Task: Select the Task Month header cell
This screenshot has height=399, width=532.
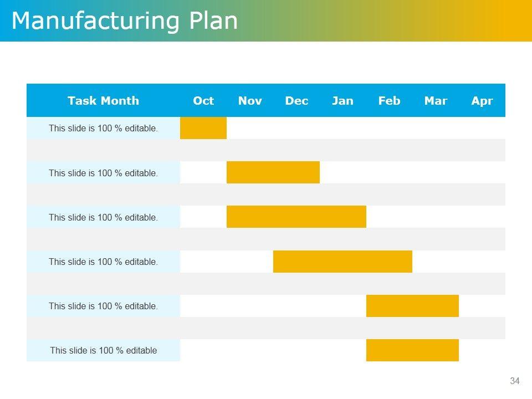Action: [x=103, y=100]
